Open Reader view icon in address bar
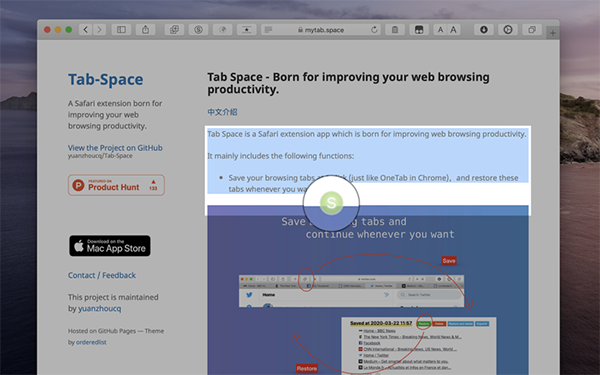 269,29
